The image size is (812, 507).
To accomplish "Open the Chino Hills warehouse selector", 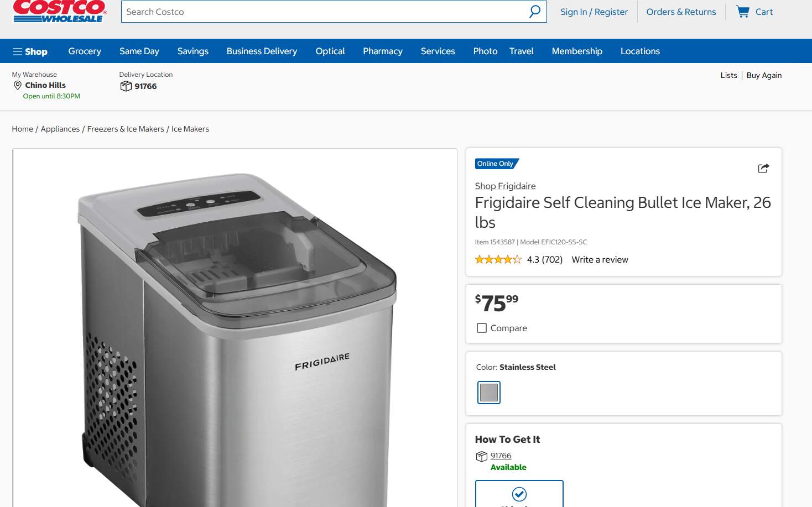I will coord(45,85).
